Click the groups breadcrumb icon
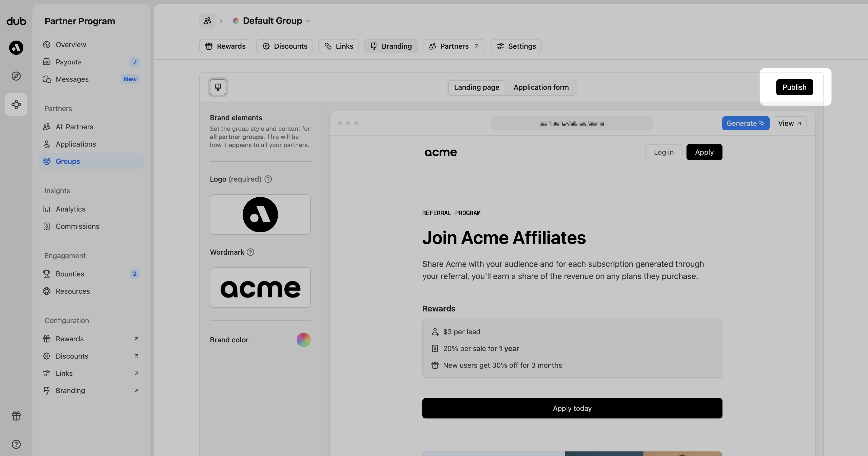 pyautogui.click(x=207, y=21)
